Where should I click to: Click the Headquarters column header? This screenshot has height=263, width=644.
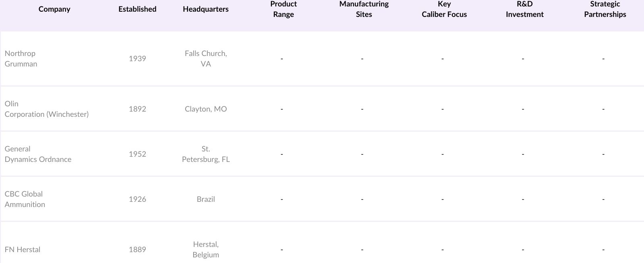click(x=206, y=9)
